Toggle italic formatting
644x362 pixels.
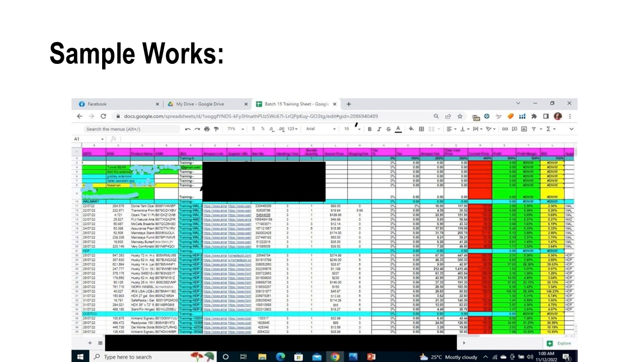tap(379, 129)
